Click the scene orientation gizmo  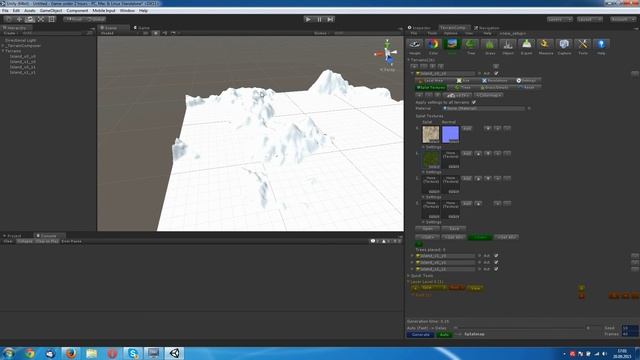387,53
